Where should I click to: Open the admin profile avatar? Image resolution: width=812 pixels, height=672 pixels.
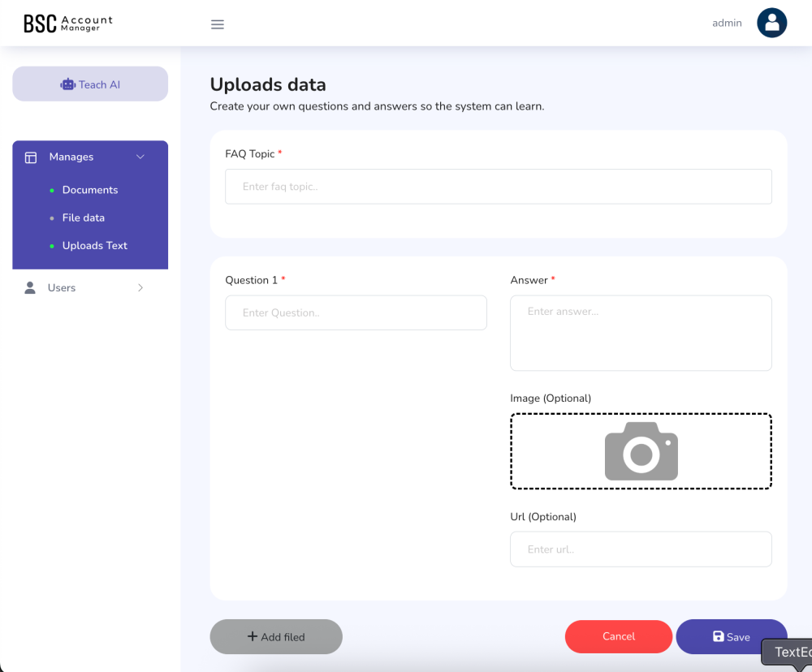[771, 23]
